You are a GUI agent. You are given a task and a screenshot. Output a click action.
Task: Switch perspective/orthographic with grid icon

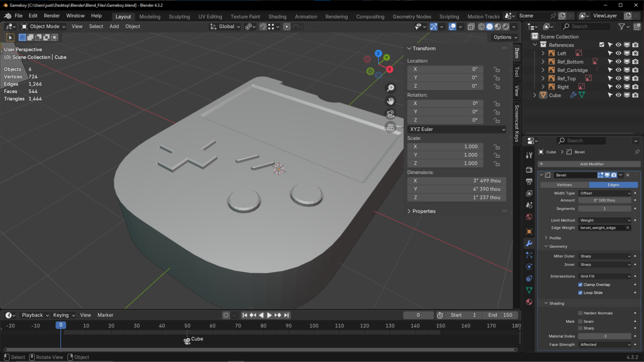[390, 127]
